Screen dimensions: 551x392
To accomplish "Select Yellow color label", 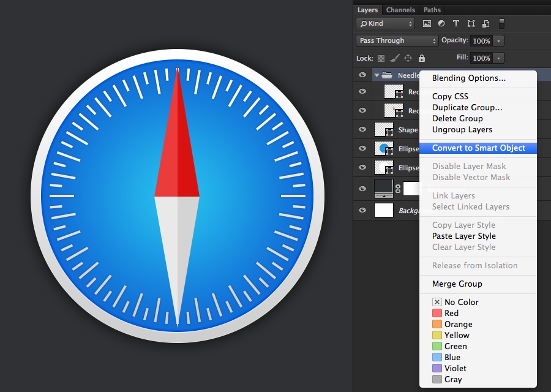I will [478, 336].
